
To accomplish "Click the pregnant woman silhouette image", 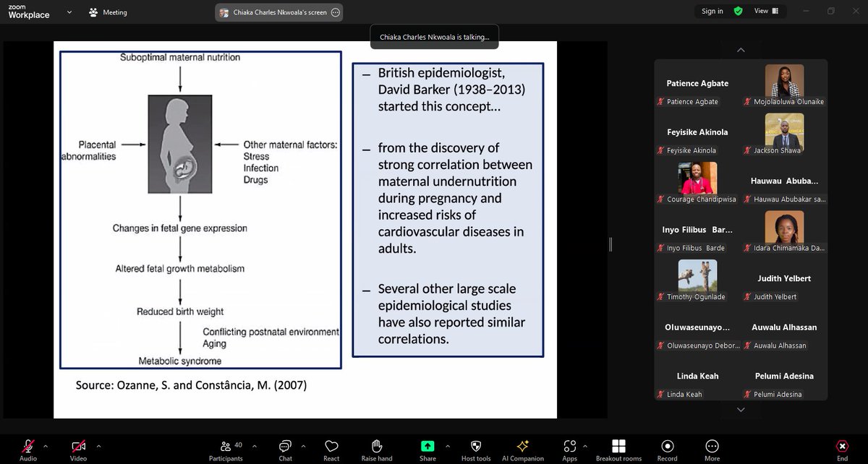I will 180,145.
